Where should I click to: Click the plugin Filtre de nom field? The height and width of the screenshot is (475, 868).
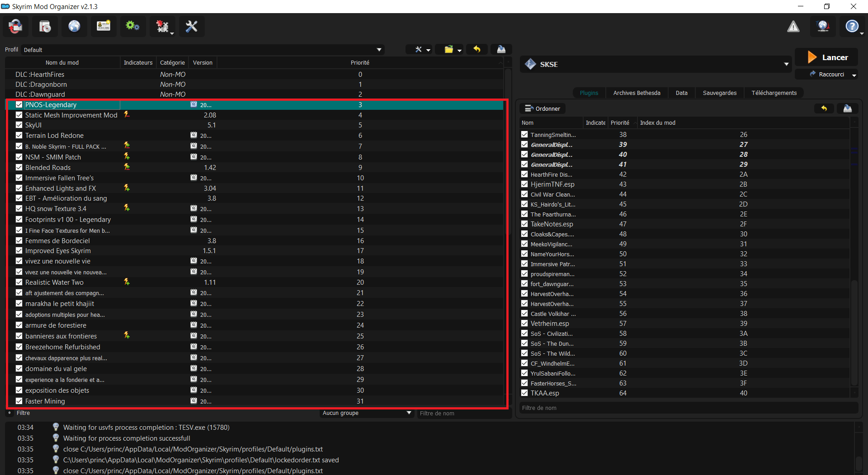pyautogui.click(x=687, y=408)
